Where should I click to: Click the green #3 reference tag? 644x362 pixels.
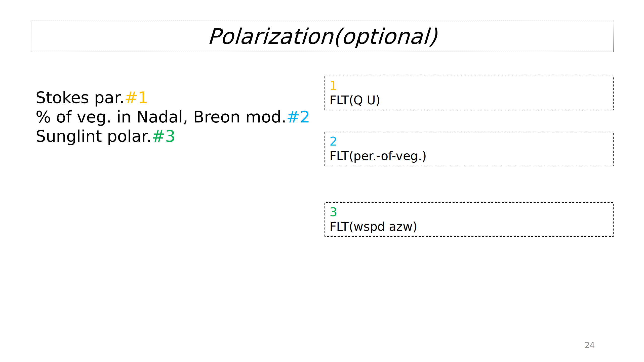[164, 136]
